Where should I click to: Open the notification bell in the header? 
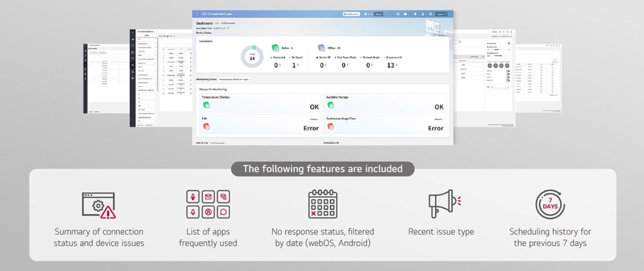[415, 14]
